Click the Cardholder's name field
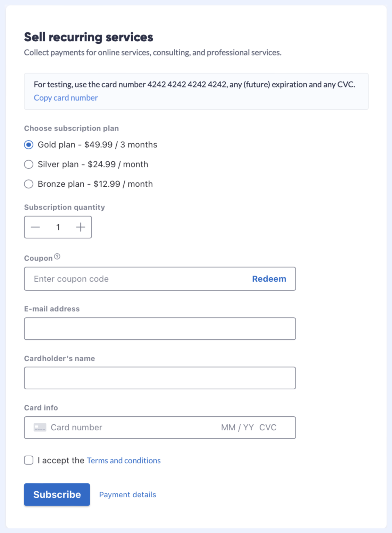 160,378
